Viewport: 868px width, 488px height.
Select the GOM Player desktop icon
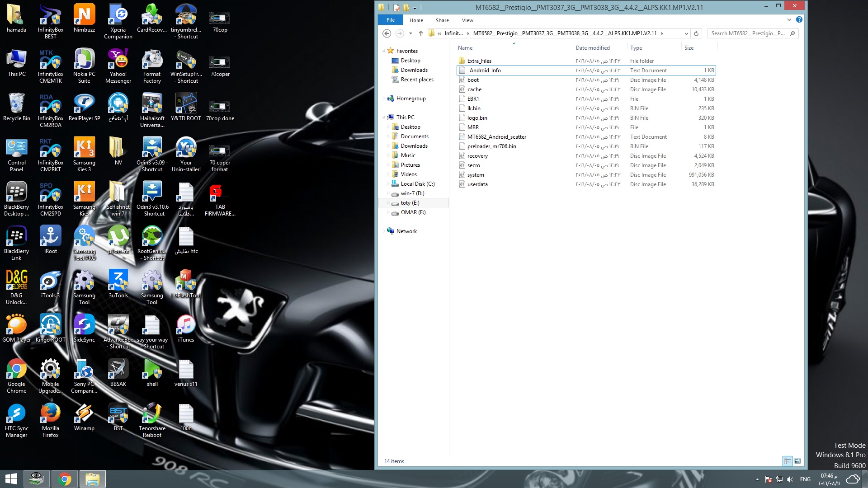tap(16, 328)
